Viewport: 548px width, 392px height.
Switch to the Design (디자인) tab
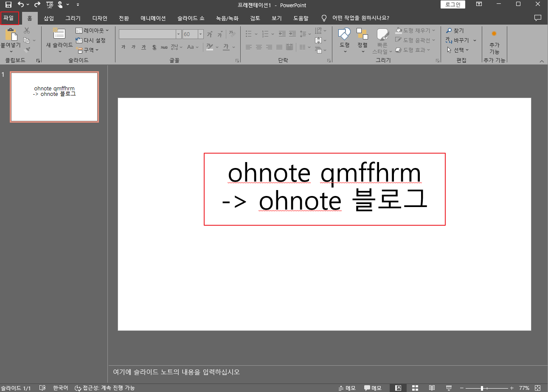tap(100, 18)
